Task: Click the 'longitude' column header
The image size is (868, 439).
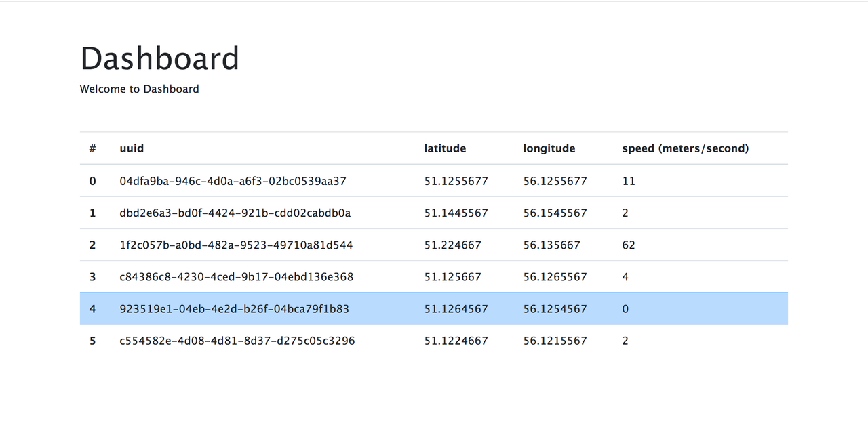Action: (549, 148)
